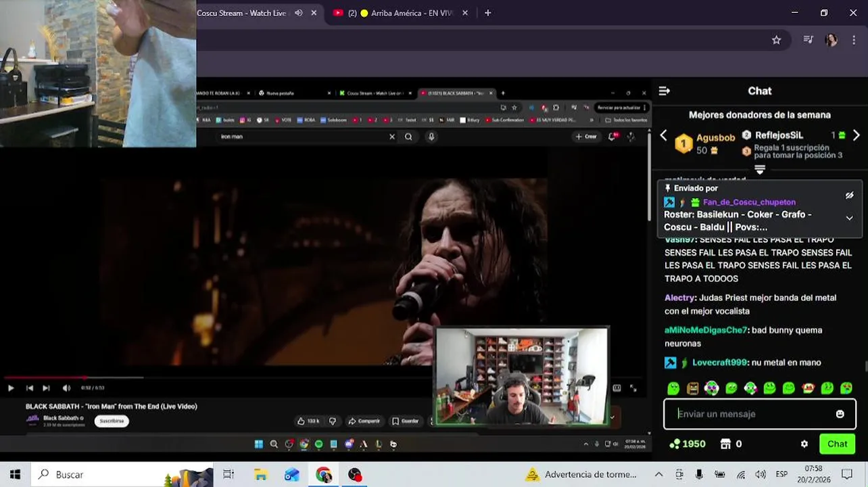Open the Chrome three-dot menu

(854, 40)
